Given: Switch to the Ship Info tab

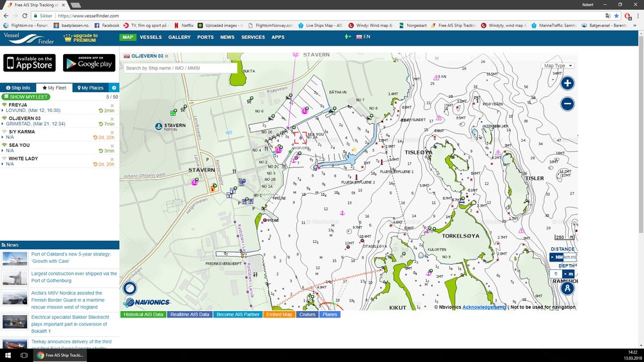Looking at the screenshot, I should 18,88.
